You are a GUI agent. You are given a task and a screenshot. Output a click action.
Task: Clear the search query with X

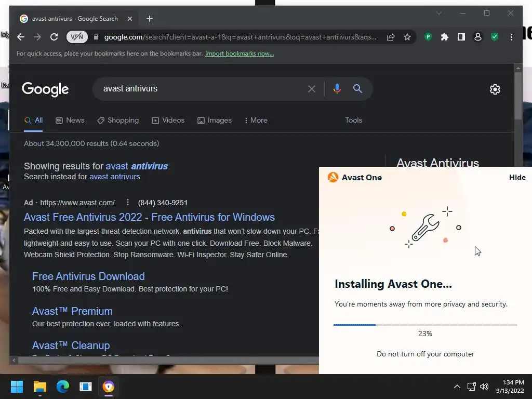pyautogui.click(x=312, y=89)
